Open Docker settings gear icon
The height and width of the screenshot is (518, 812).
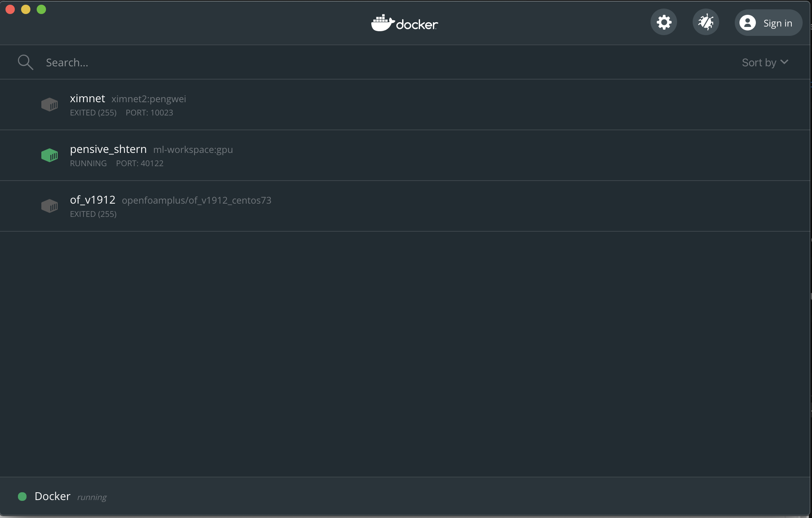(x=664, y=22)
